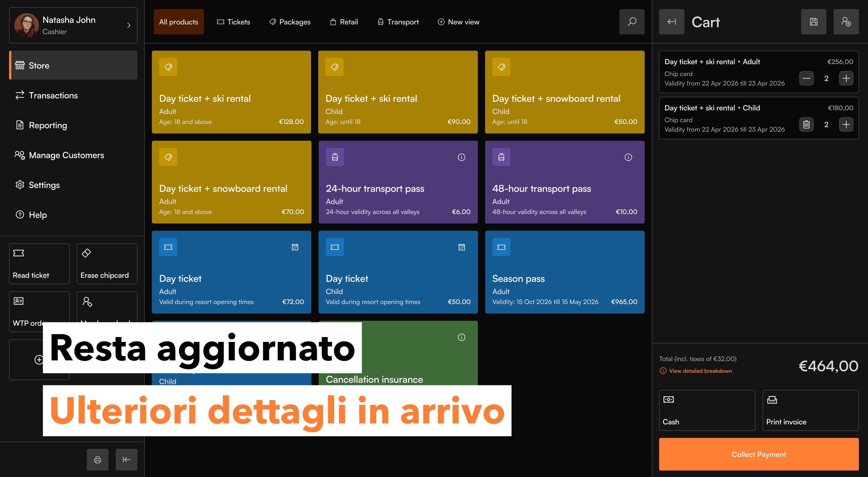Delete Child ski rental with trash icon
868x477 pixels.
coord(806,125)
